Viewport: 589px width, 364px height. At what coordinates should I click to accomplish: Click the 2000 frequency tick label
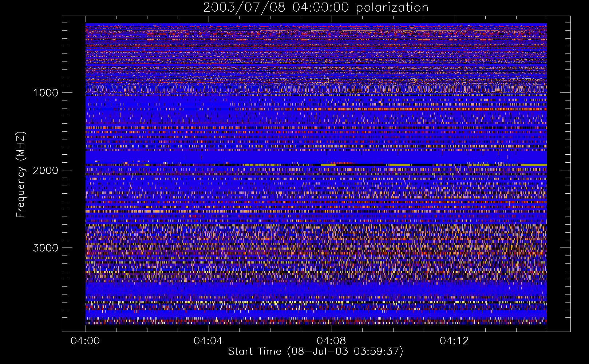coord(46,170)
